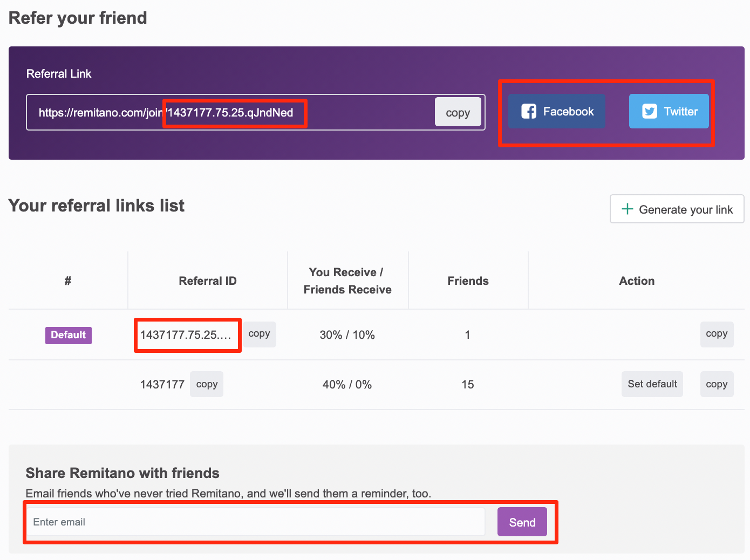This screenshot has height=560, width=750.
Task: Set second referral link as default
Action: click(x=652, y=384)
